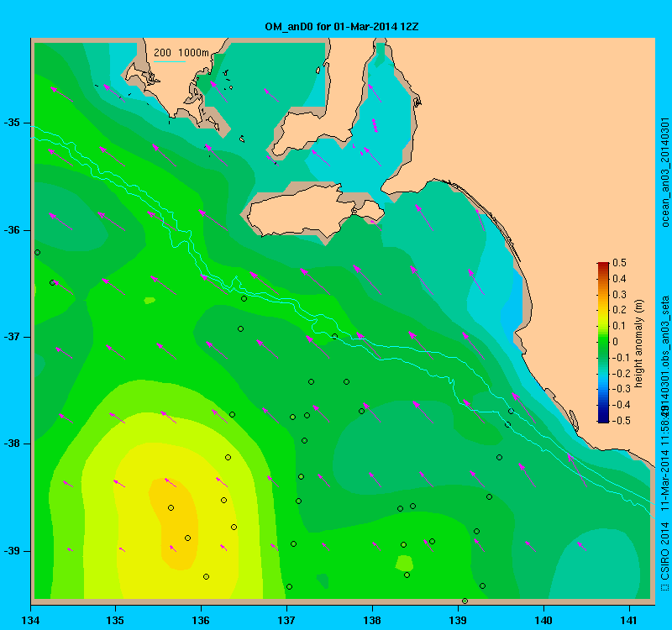Click the chart title OM_anD0 for 01-Mar-2014 12Z
The image size is (672, 630).
342,27
